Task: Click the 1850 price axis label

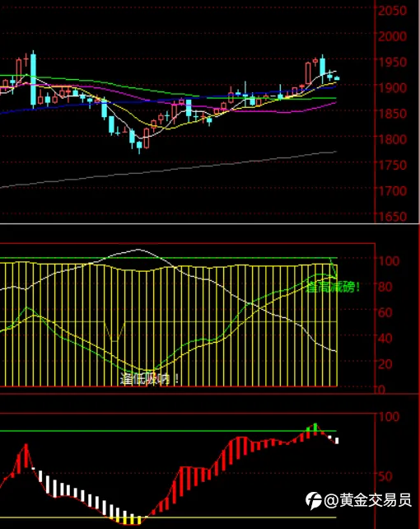Action: point(392,114)
